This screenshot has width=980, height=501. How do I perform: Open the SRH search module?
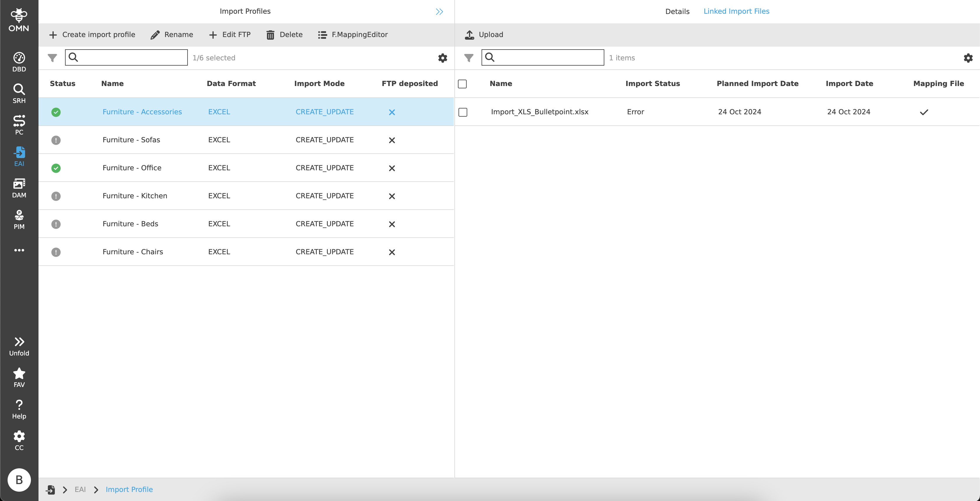[x=19, y=92]
